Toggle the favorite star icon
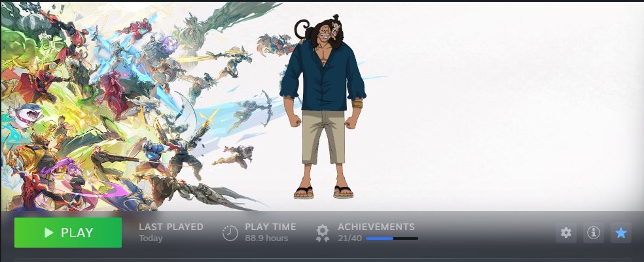 (621, 233)
